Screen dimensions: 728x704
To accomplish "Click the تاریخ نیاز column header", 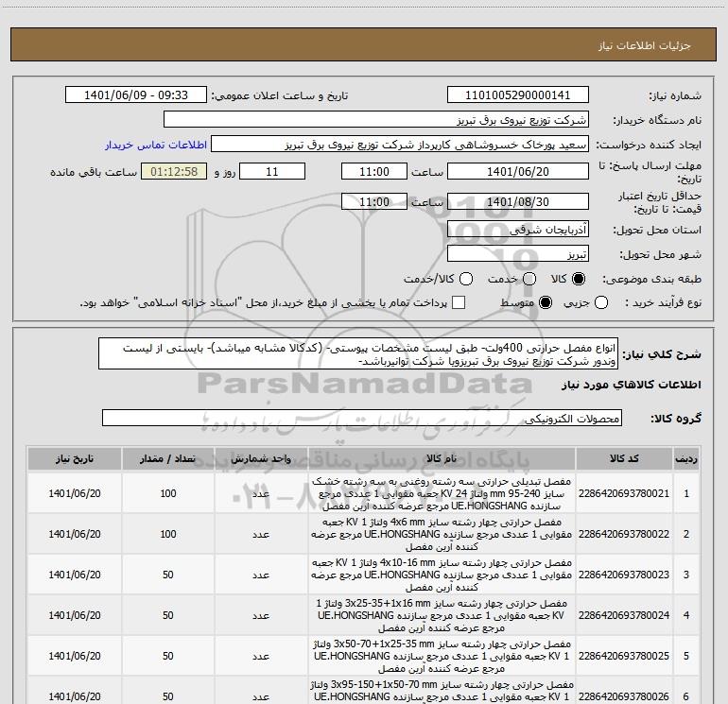I will point(75,458).
